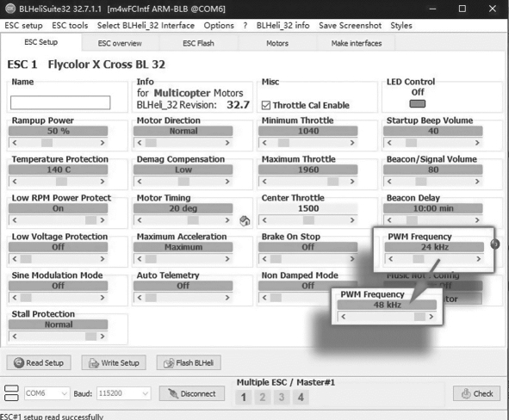Click the Demag Compensation slider thumb
The height and width of the screenshot is (420, 509).
[183, 182]
